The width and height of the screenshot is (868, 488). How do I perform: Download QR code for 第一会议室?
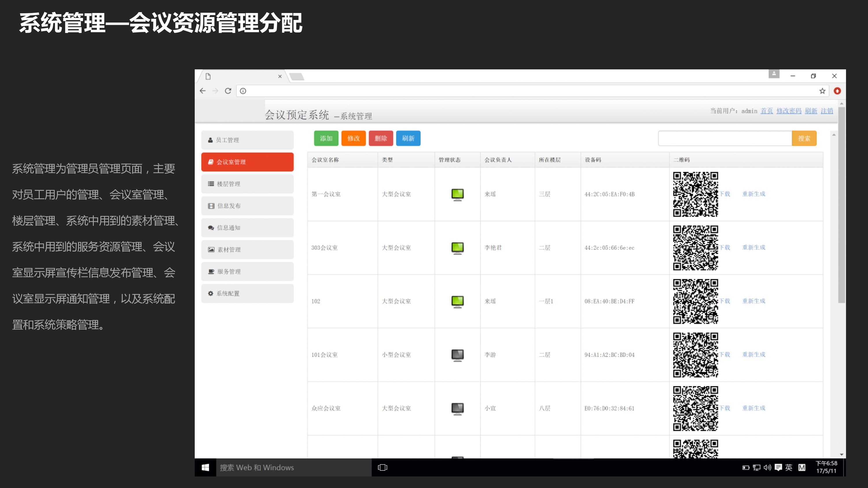725,194
